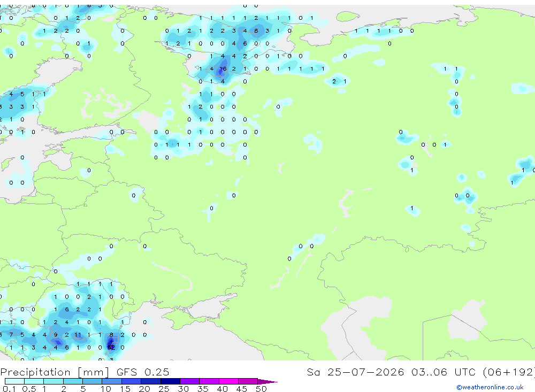The image size is (535, 392).
Task: Click legend label '25'
Action: 164,389
